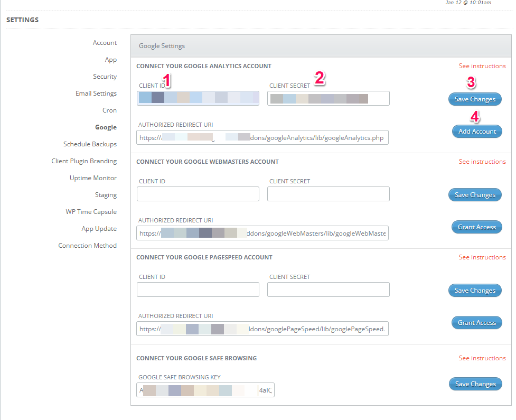The image size is (516, 420).
Task: See instructions for Google Analytics
Action: click(482, 66)
